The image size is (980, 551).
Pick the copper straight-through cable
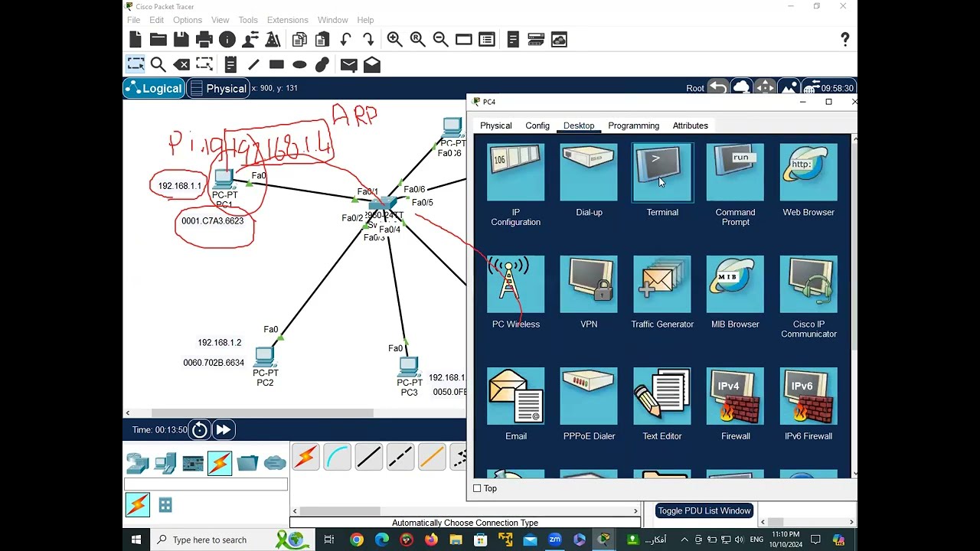[368, 457]
